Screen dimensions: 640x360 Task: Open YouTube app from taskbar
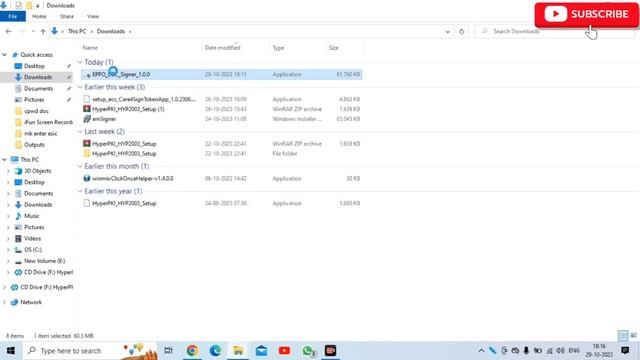(284, 351)
